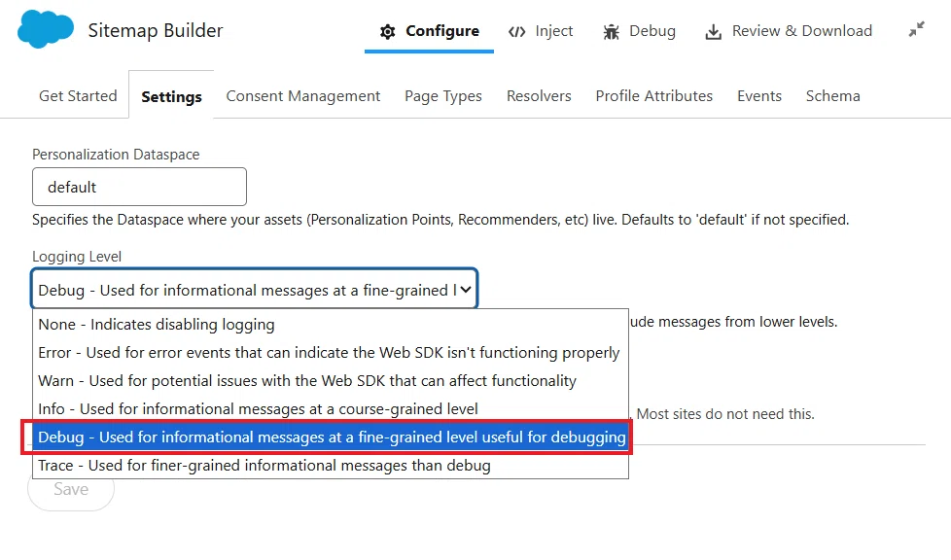Open the Schema tab

click(x=832, y=96)
